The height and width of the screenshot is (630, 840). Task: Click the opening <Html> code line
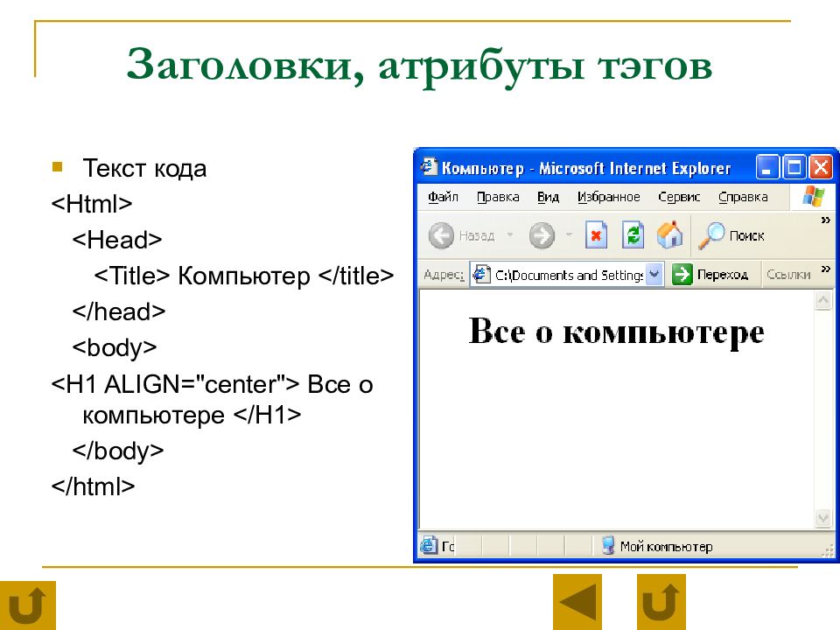click(92, 204)
